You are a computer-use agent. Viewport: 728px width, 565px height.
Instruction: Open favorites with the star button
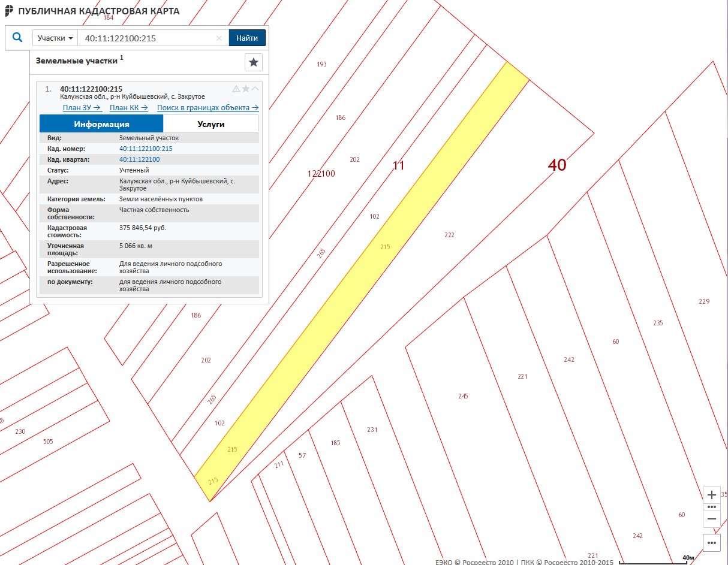[x=254, y=62]
